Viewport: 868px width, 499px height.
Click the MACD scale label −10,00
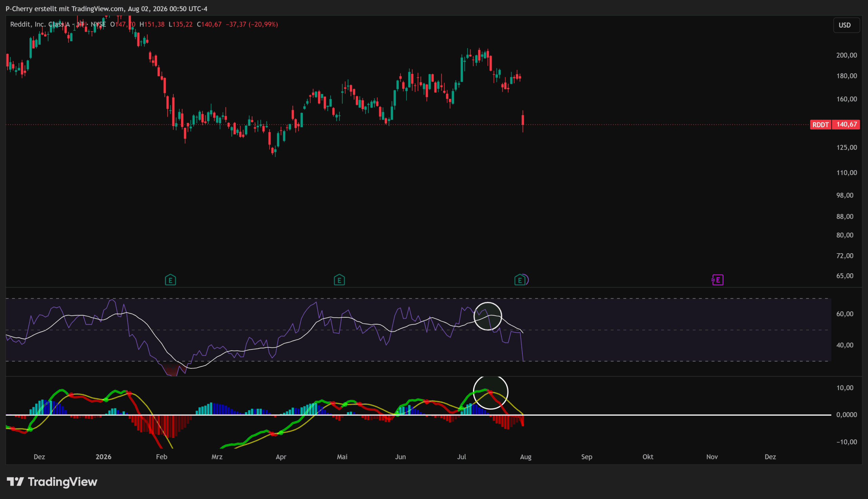(x=846, y=442)
